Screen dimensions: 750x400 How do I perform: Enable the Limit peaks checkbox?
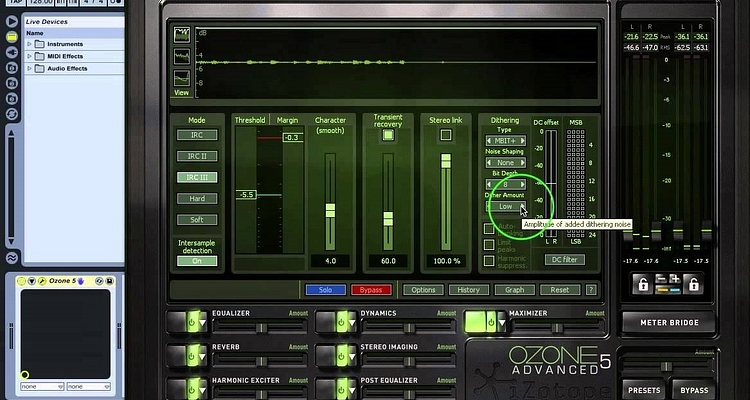coord(489,244)
